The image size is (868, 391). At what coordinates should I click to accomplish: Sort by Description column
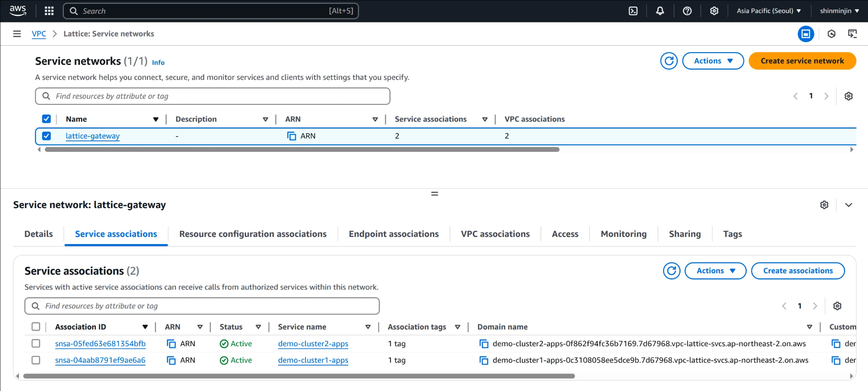[x=265, y=119]
